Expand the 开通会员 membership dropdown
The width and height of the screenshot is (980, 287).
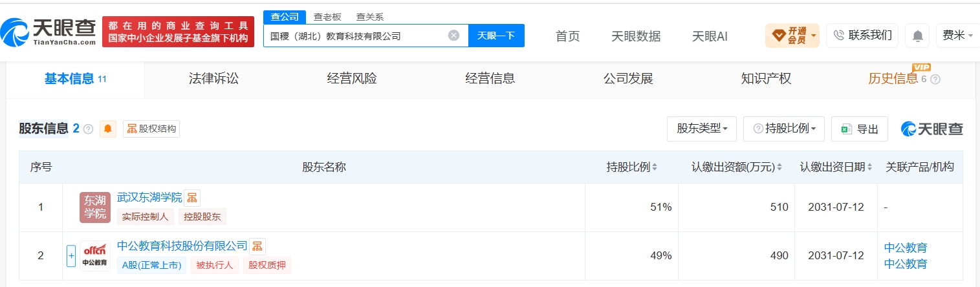[792, 36]
